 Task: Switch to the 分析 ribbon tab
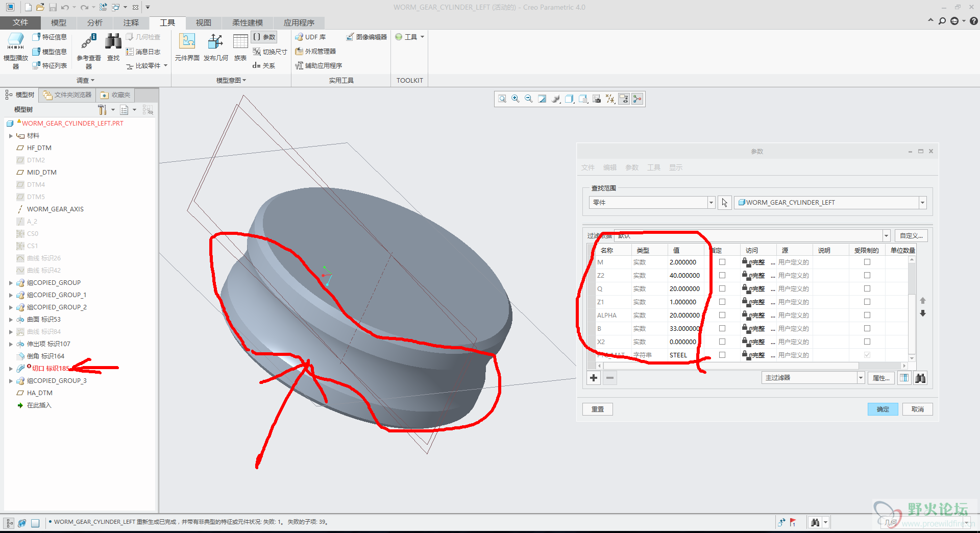pos(94,22)
